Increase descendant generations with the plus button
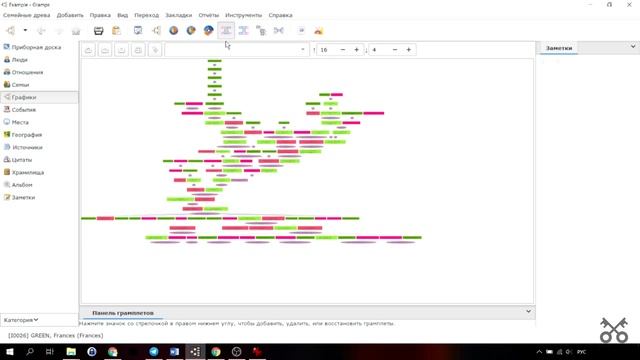The image size is (640, 360). click(x=409, y=50)
